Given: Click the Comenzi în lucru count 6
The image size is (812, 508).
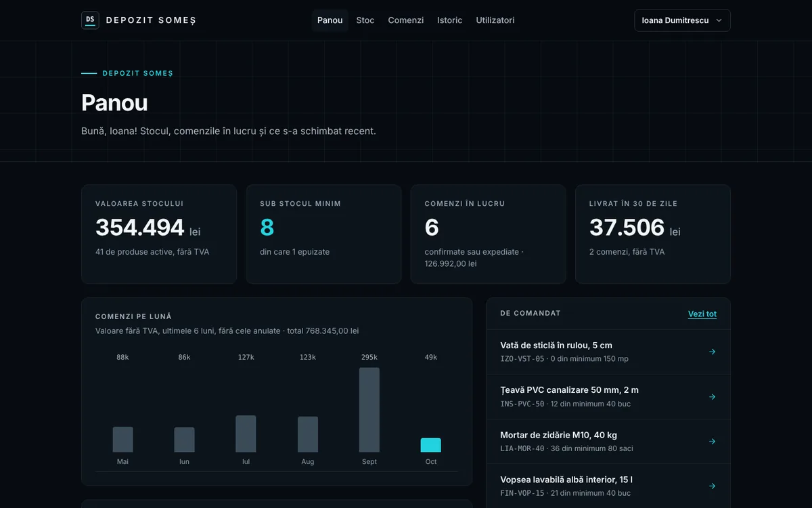Looking at the screenshot, I should (432, 228).
